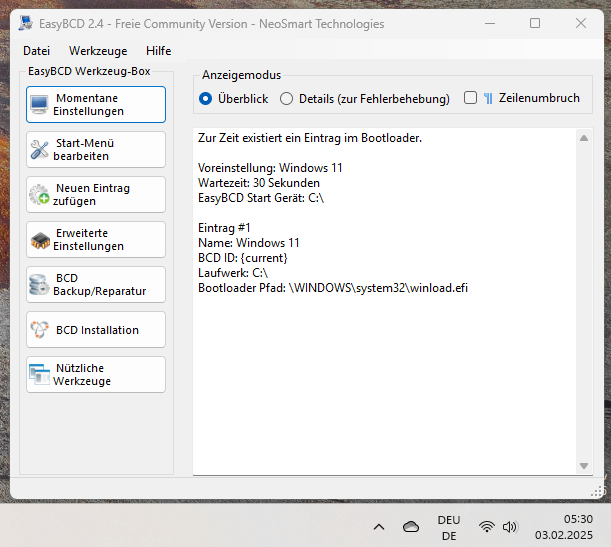The width and height of the screenshot is (611, 547).
Task: Click text 'BCD ID: {current}'
Action: pyautogui.click(x=243, y=258)
